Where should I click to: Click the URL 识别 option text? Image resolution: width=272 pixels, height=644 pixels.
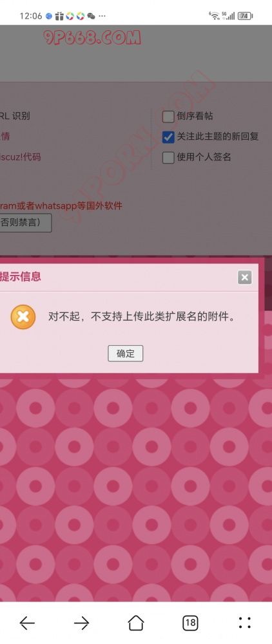click(15, 116)
